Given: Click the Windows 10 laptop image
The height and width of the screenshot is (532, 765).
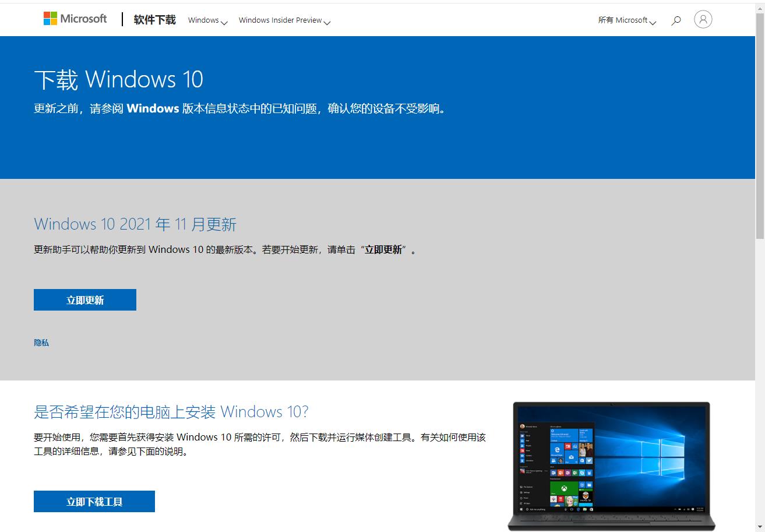Looking at the screenshot, I should [x=611, y=466].
